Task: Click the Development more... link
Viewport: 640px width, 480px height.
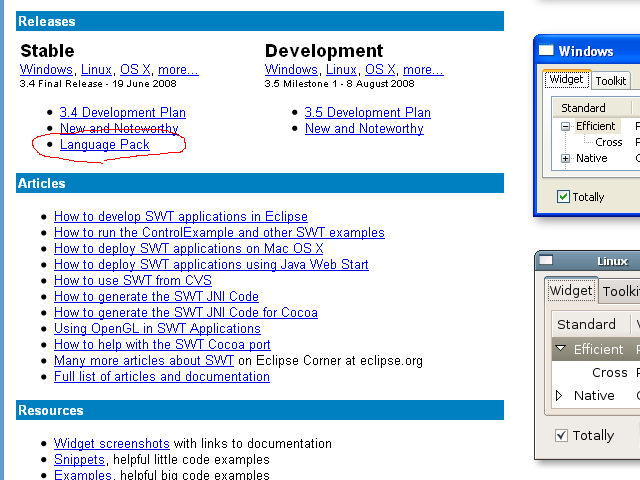Action: click(x=423, y=70)
